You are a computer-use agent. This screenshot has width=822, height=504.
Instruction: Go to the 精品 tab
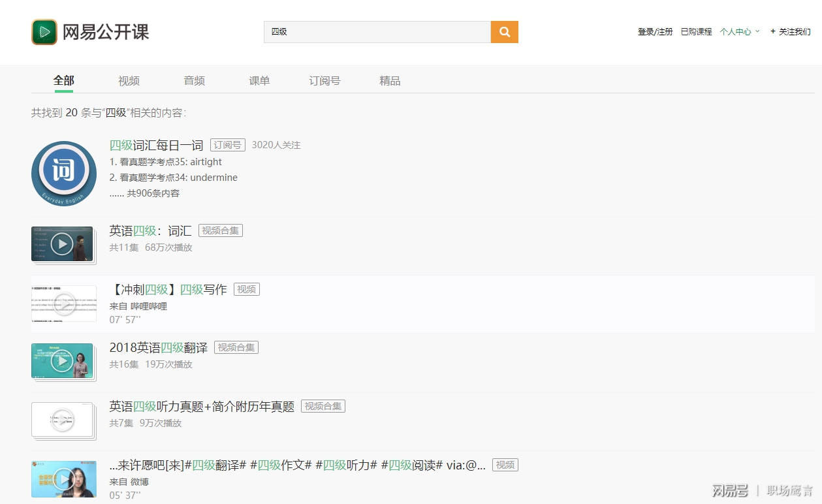point(390,81)
